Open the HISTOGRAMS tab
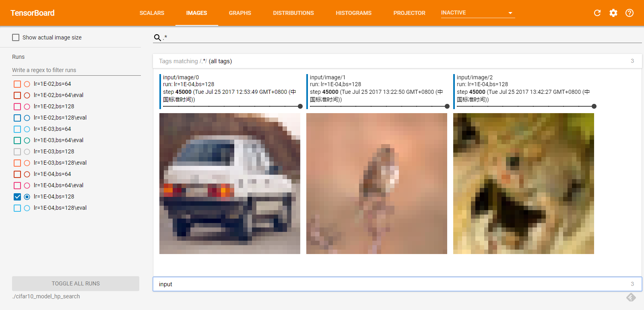This screenshot has width=644, height=310. pyautogui.click(x=354, y=13)
